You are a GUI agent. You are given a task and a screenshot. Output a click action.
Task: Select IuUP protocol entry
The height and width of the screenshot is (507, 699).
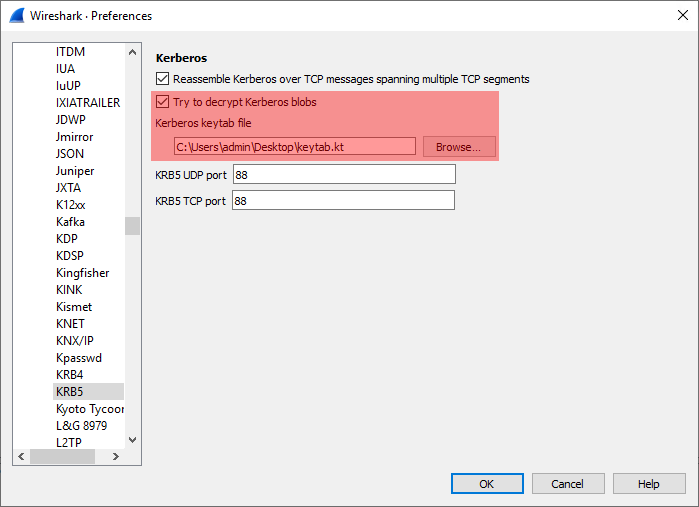68,86
